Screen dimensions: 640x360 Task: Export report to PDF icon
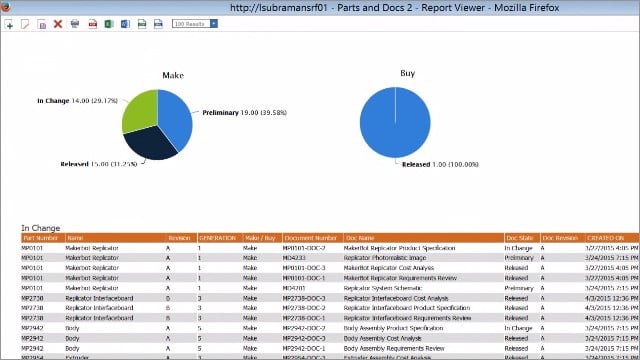(93, 24)
